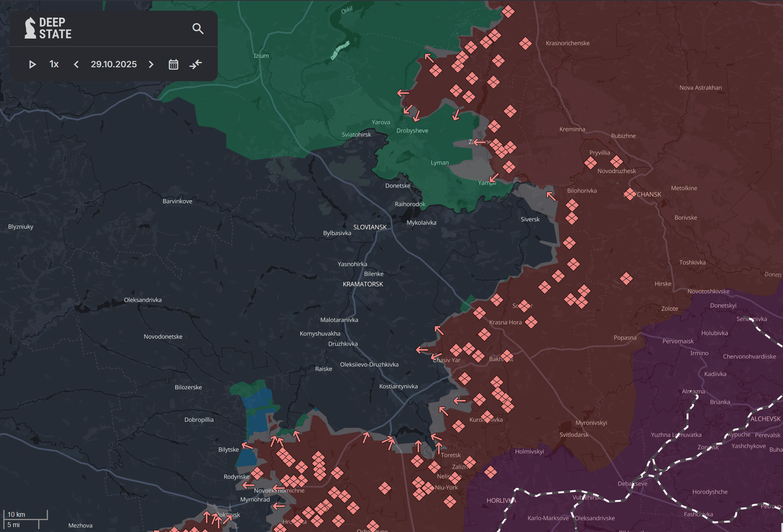Advance to the next day with right chevron

point(151,64)
